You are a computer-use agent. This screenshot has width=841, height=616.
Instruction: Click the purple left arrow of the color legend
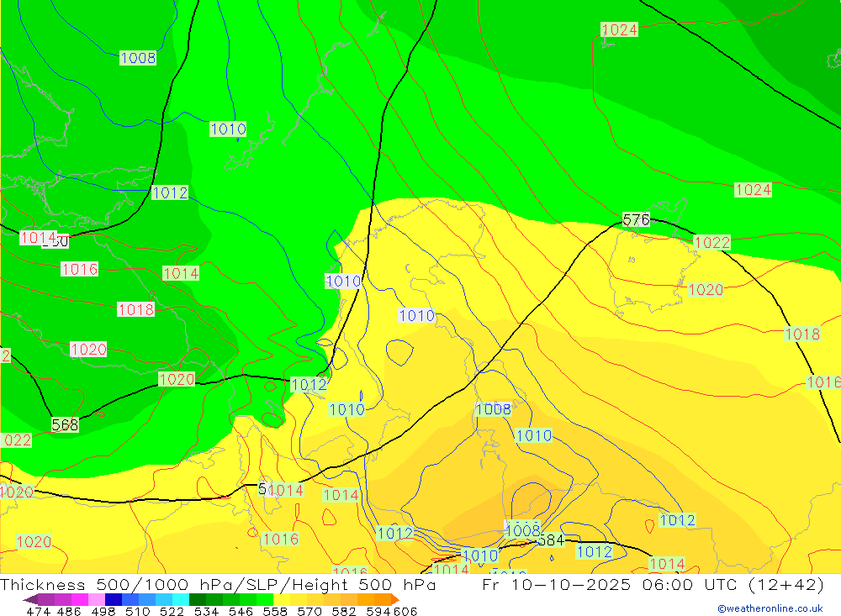[30, 600]
